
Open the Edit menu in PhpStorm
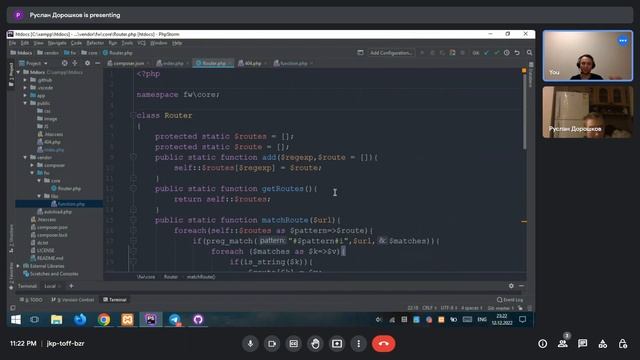(25, 43)
